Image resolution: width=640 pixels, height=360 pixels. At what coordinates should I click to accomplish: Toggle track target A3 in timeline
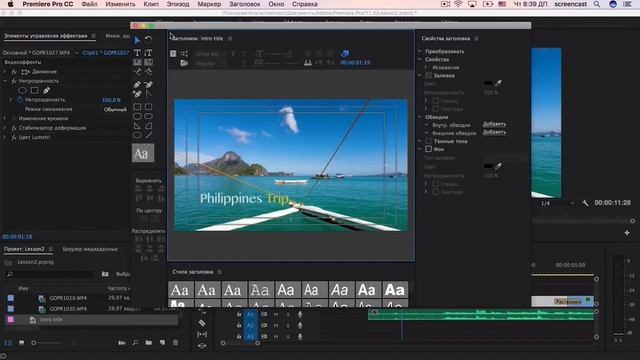(250, 336)
